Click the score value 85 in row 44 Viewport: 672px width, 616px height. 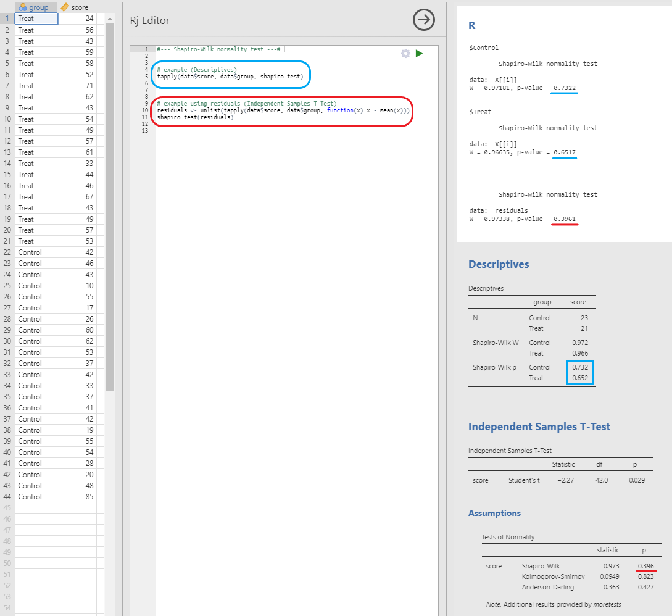click(x=78, y=497)
